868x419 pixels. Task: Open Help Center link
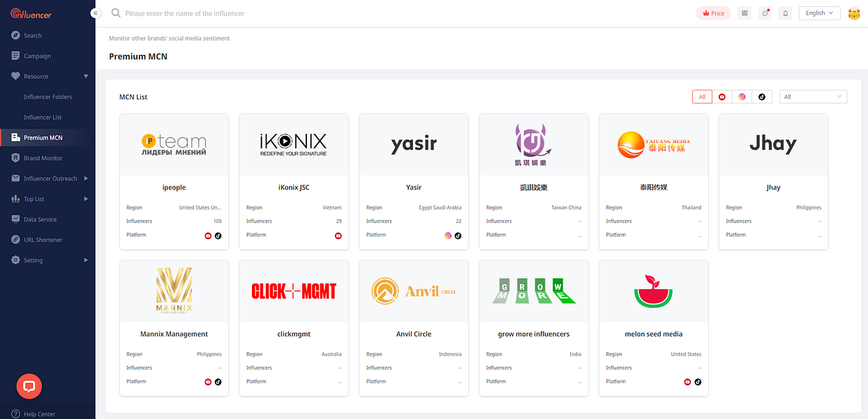point(39,414)
